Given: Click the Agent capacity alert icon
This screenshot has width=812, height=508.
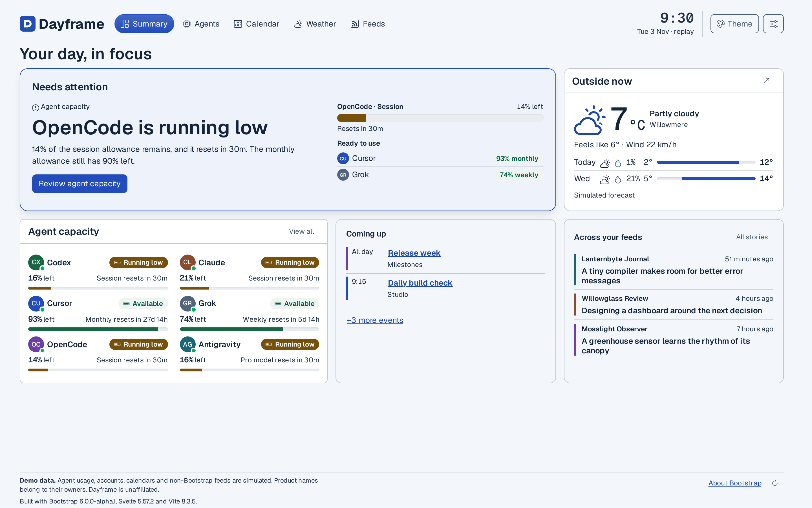Looking at the screenshot, I should [35, 108].
